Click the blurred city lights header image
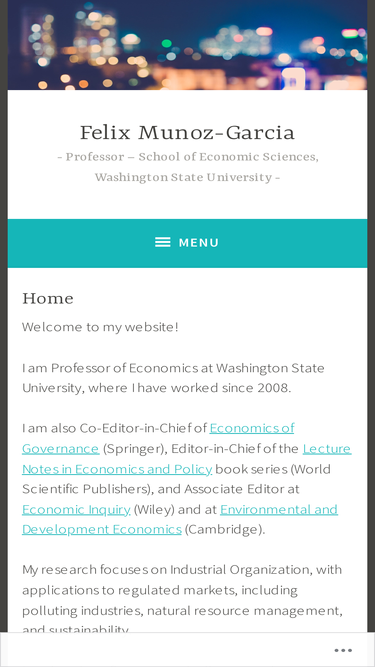Viewport: 375px width, 667px height. 188,45
